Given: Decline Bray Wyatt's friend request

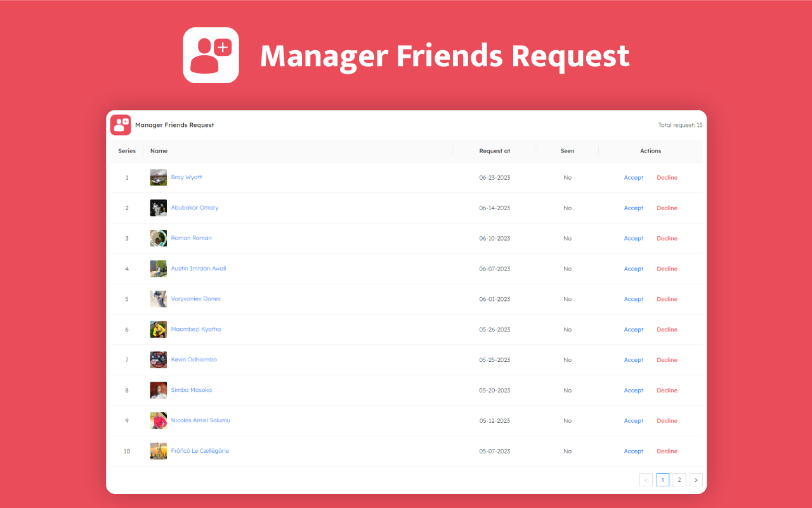Looking at the screenshot, I should point(667,177).
